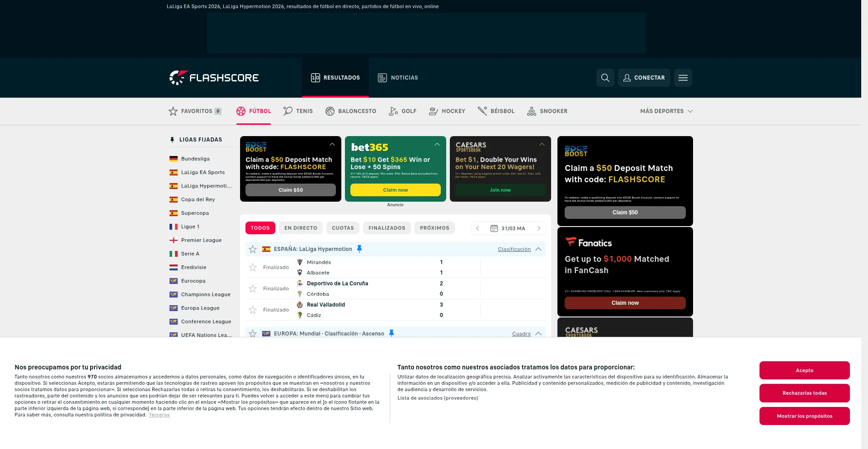Screen dimensions: 868x449
Task: Click the Cádiz team crest
Action: [299, 315]
